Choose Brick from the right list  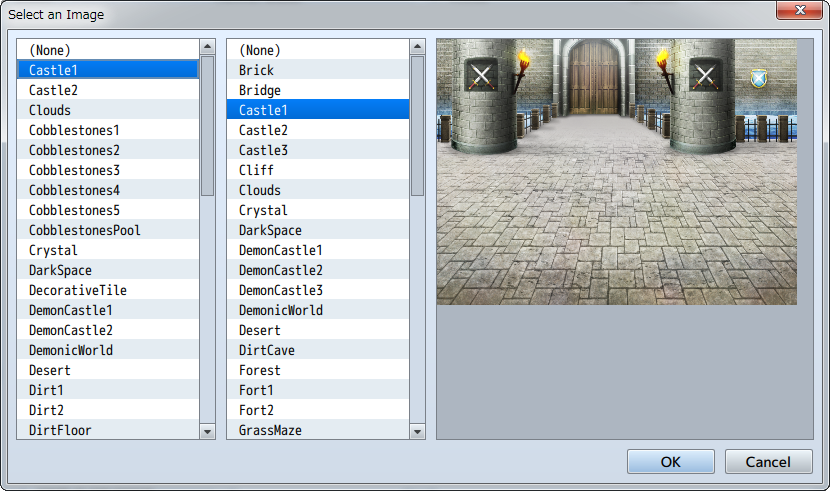256,70
